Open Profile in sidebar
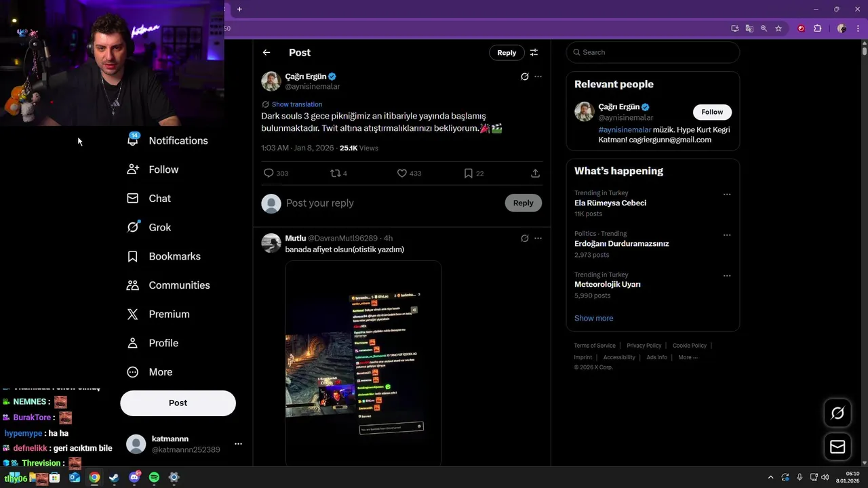The height and width of the screenshot is (488, 868). (x=153, y=343)
